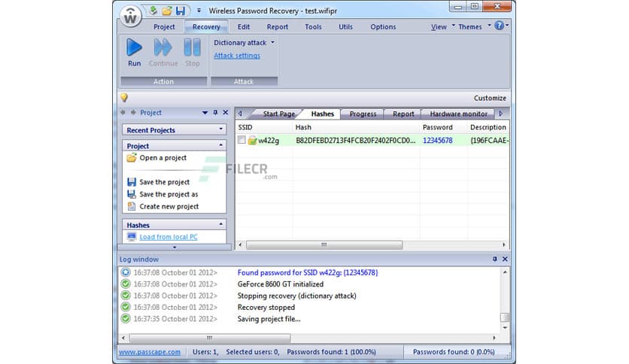629x364 pixels.
Task: Switch to the Start Page tab
Action: click(279, 114)
